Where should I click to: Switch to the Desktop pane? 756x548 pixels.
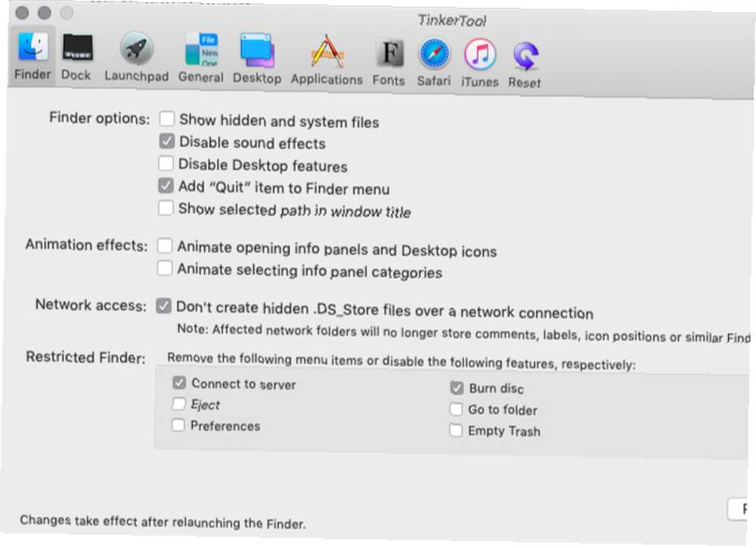[x=257, y=59]
